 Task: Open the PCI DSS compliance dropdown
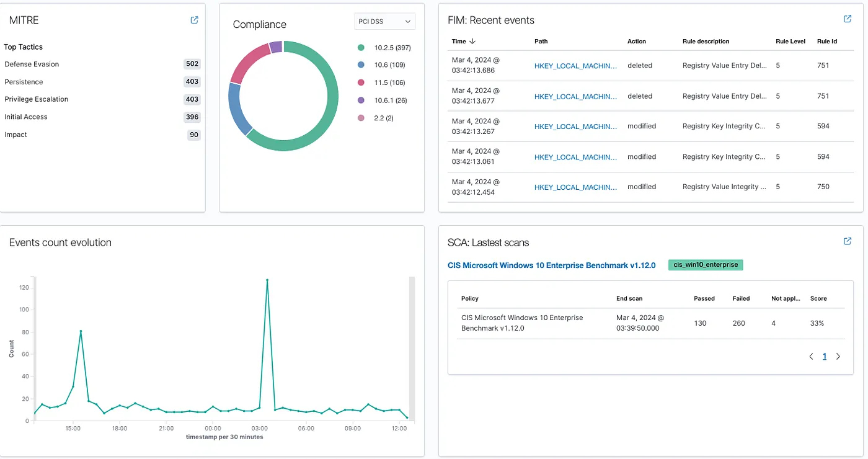coord(384,20)
